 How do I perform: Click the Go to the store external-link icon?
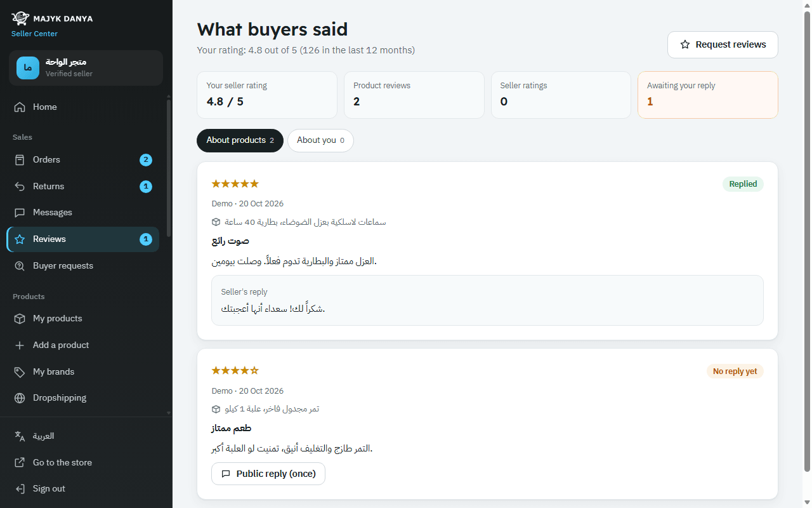(20, 463)
